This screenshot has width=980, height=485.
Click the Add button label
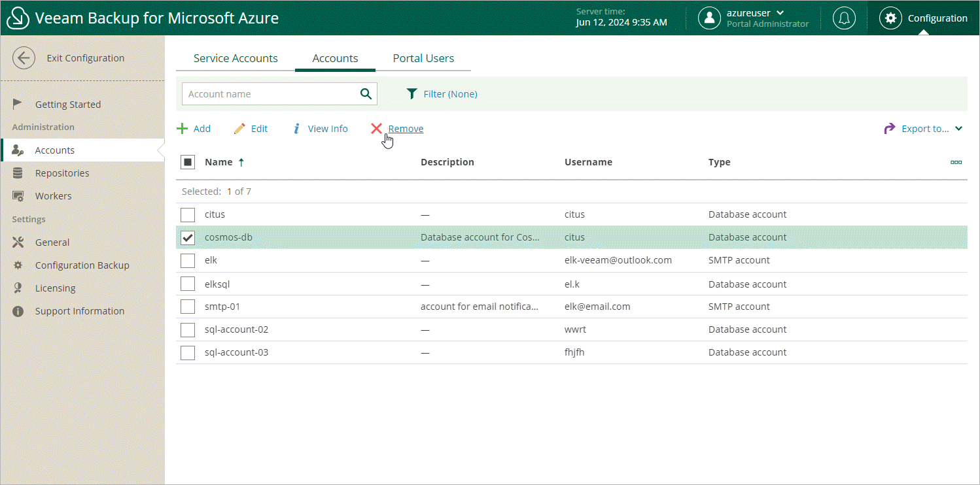point(202,129)
